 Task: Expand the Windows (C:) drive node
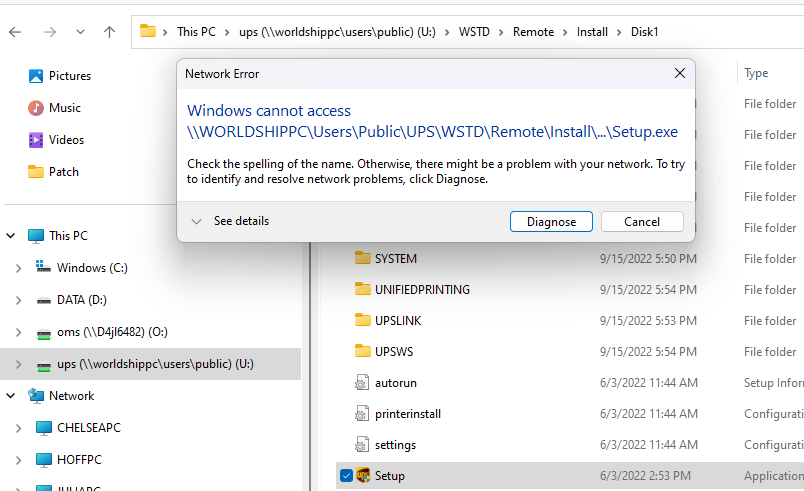(x=18, y=268)
